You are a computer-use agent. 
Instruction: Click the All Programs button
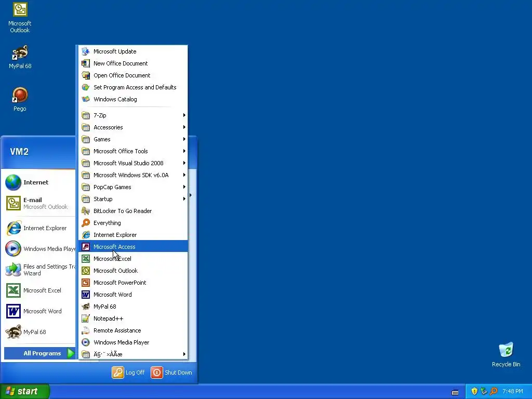pos(39,353)
